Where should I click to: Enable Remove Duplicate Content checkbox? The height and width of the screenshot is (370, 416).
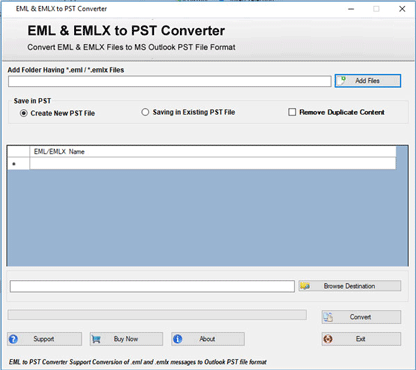292,112
